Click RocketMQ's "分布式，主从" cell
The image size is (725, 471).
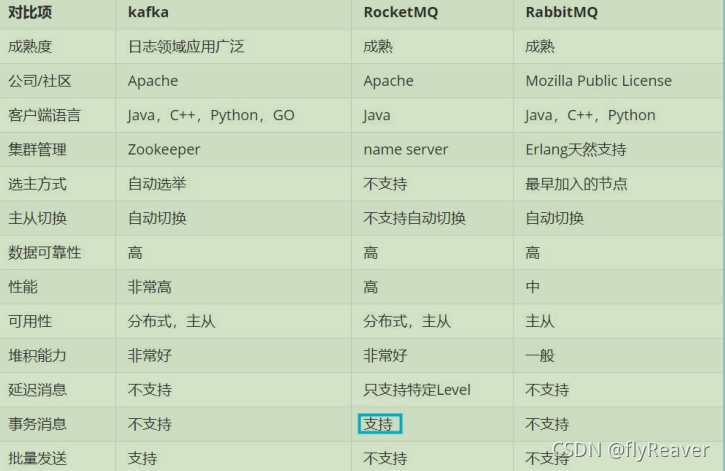(407, 321)
